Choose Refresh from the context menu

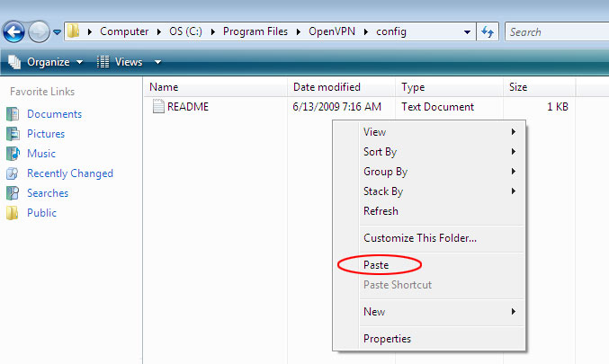[429, 211]
